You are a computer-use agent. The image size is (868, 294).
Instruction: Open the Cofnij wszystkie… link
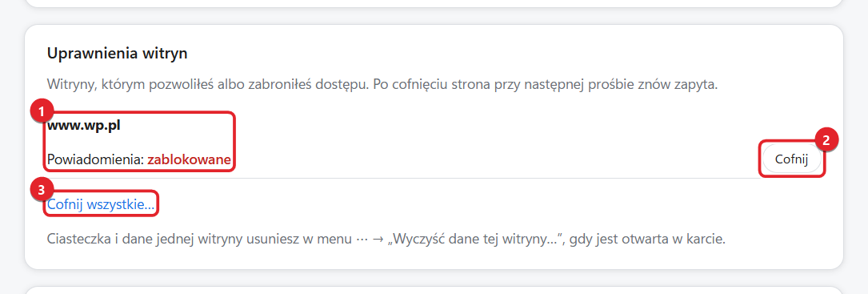point(102,204)
